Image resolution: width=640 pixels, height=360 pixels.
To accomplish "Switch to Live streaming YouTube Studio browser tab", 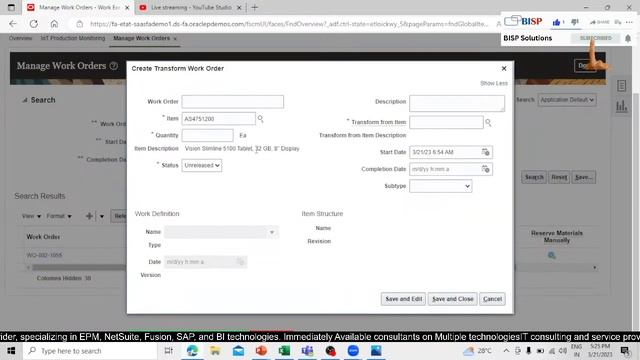I will click(191, 7).
